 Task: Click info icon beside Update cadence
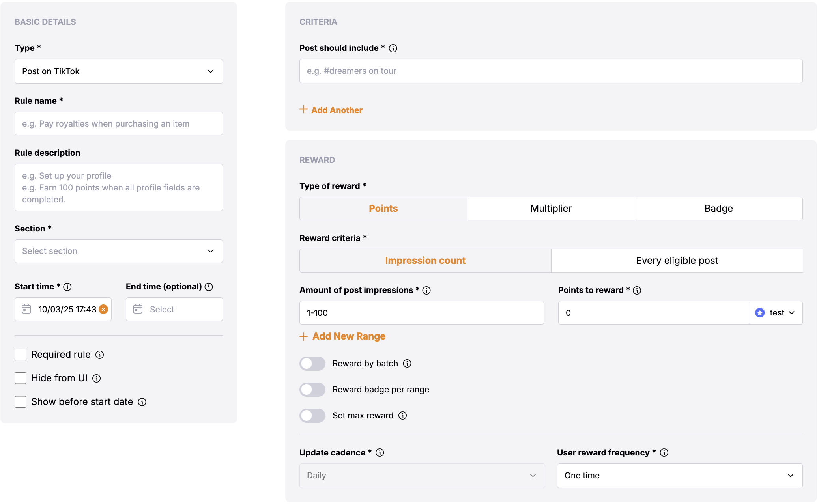[x=380, y=453]
